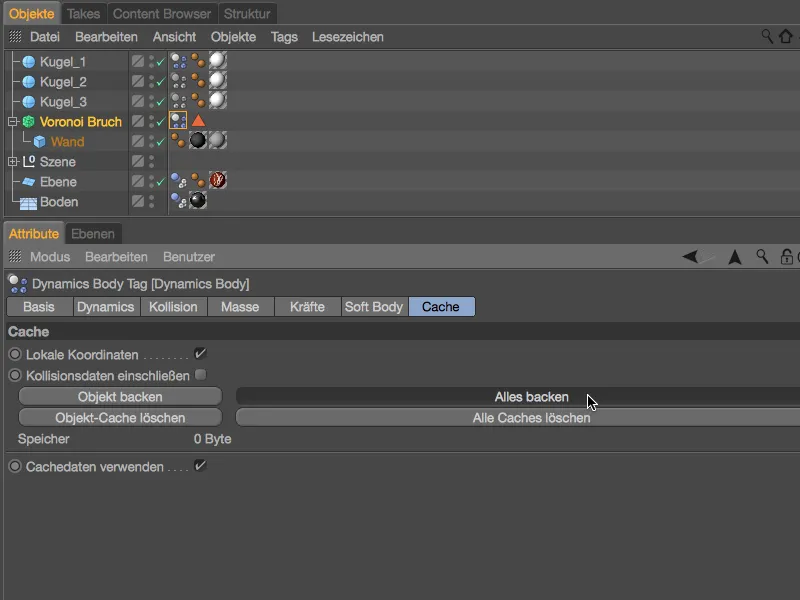800x600 pixels.
Task: Toggle the green enable checkmark for Kugel_1
Action: [x=161, y=62]
